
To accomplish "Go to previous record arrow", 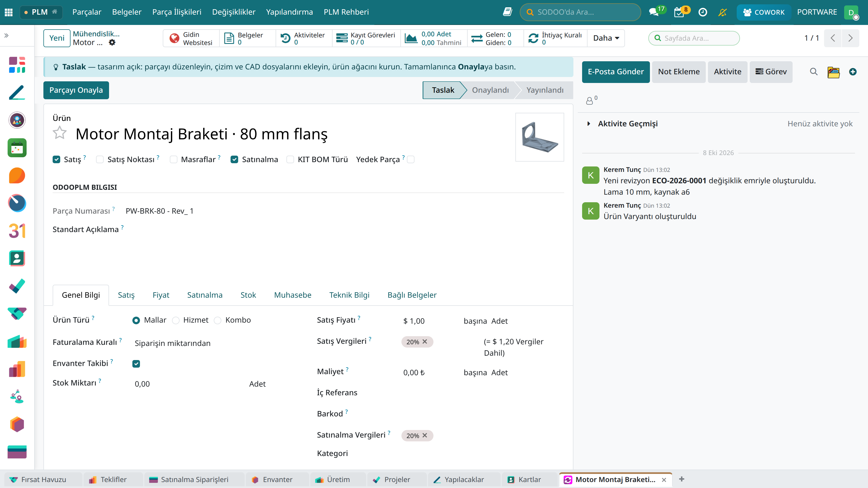I will (x=833, y=38).
